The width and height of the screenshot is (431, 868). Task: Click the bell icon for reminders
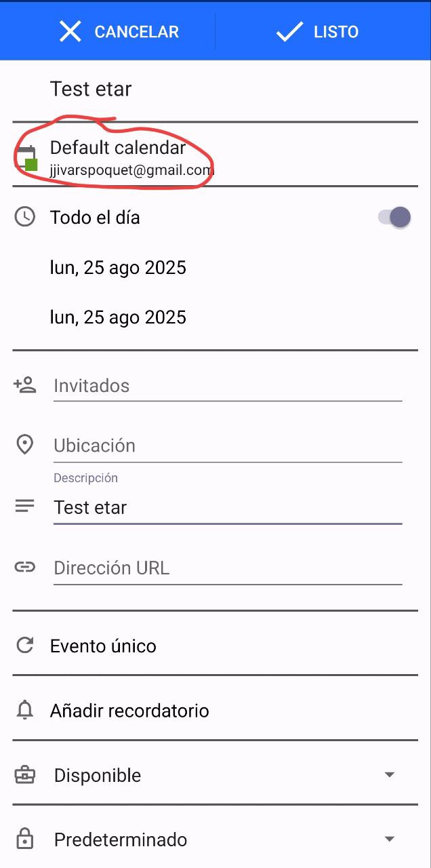pyautogui.click(x=25, y=711)
